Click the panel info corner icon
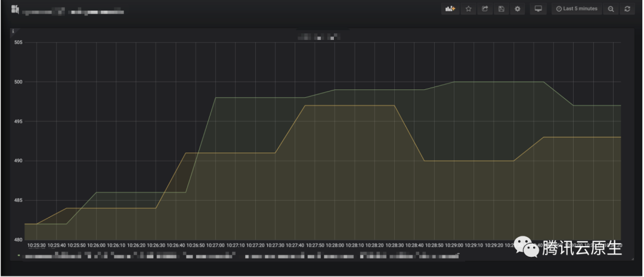Image resolution: width=644 pixels, height=277 pixels. tap(13, 31)
